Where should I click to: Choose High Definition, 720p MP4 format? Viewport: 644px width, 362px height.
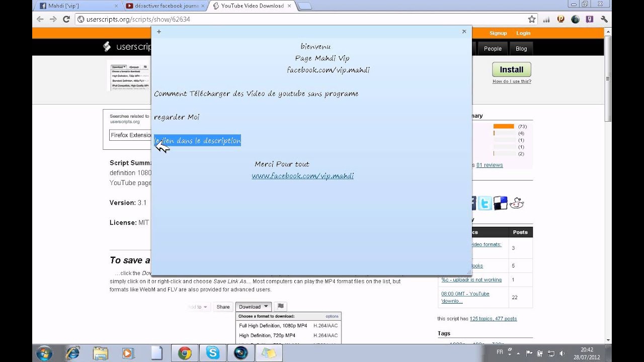tap(288, 335)
